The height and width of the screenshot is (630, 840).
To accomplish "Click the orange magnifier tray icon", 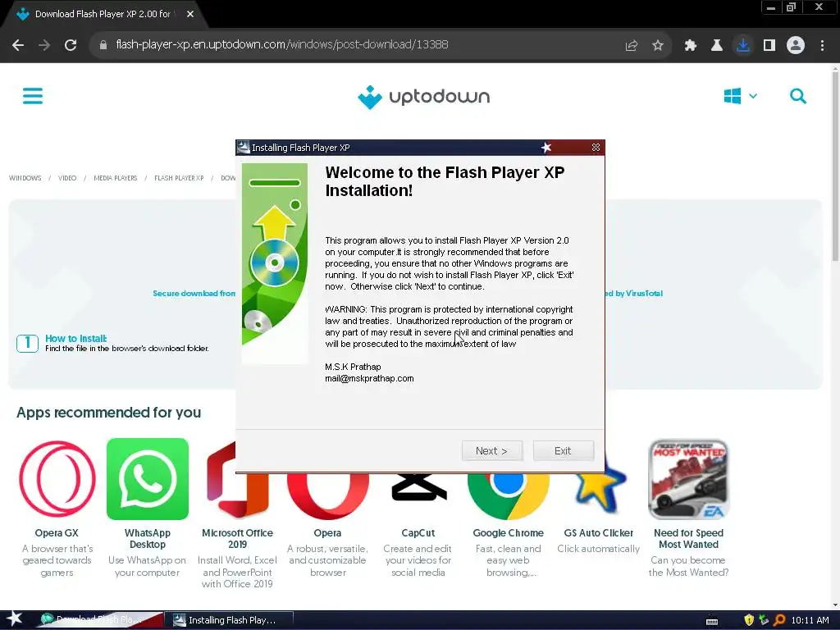I will pos(779,620).
